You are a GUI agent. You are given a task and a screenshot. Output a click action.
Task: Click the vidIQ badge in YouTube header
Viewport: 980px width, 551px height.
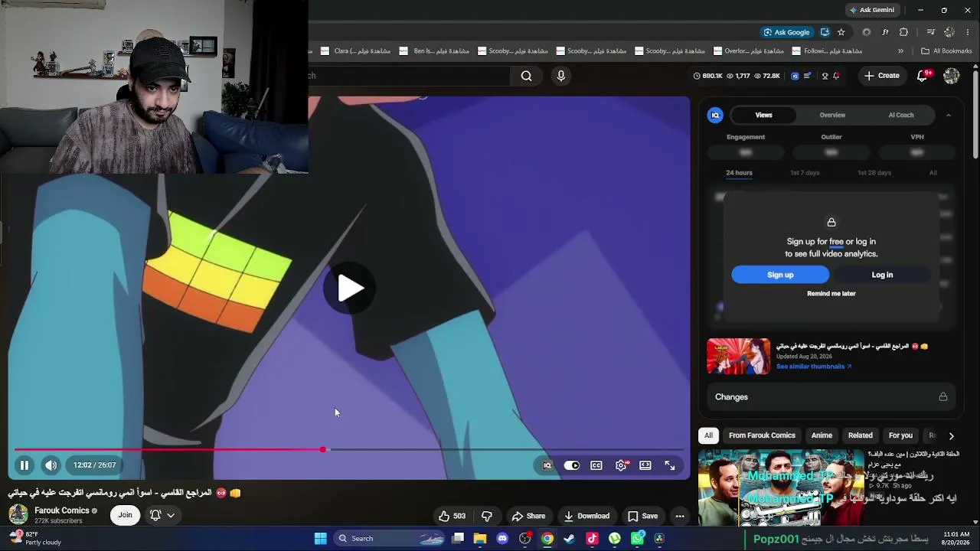coord(795,76)
